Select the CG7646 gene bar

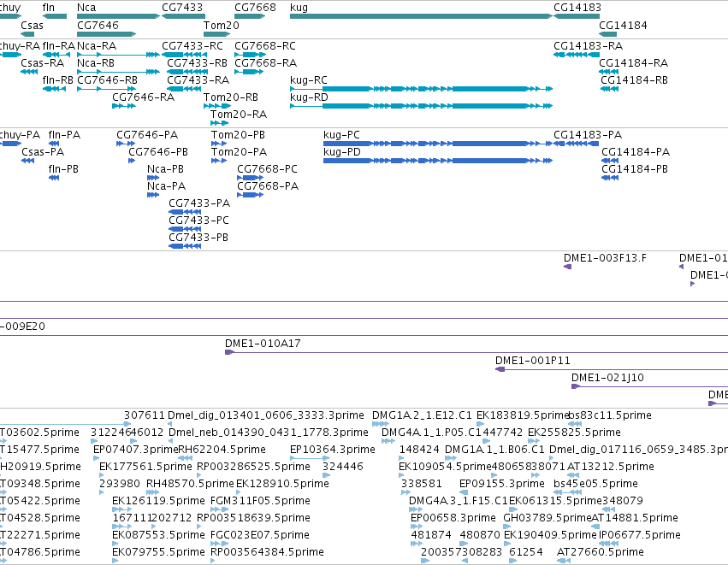click(x=106, y=34)
